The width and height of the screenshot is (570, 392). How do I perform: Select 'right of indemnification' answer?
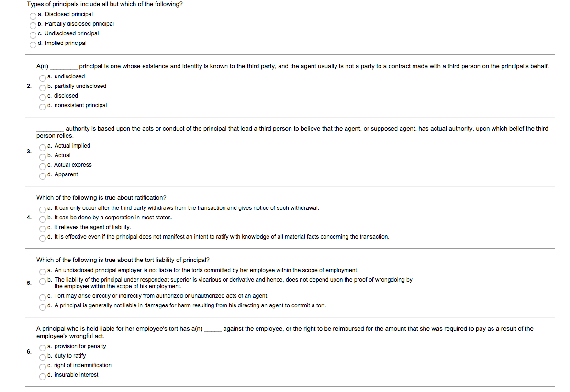pyautogui.click(x=43, y=367)
